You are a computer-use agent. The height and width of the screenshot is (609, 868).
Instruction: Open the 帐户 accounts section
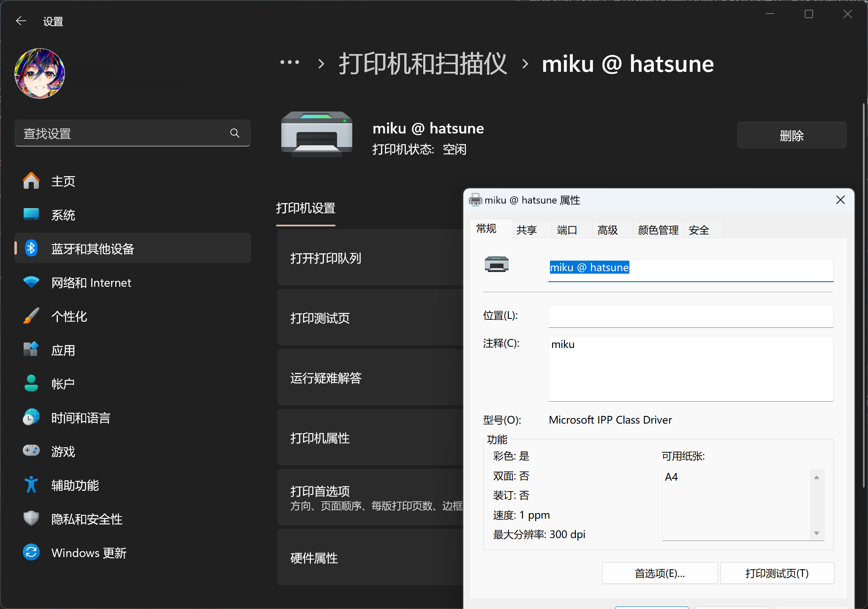(132, 384)
